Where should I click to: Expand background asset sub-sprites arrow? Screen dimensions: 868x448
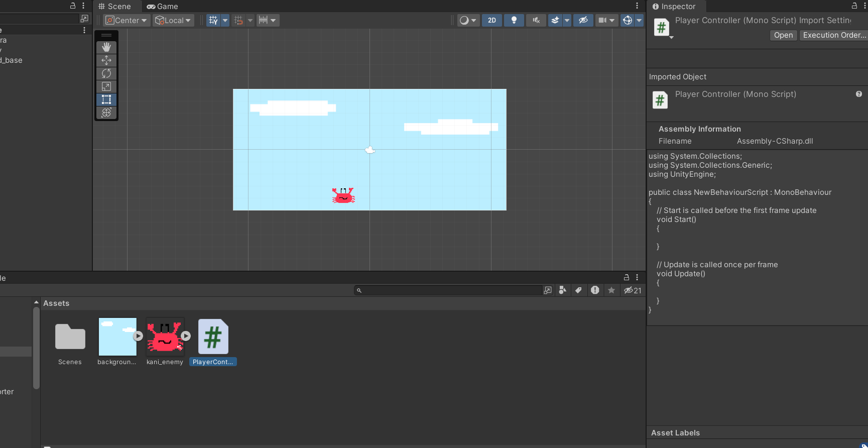[x=138, y=336]
